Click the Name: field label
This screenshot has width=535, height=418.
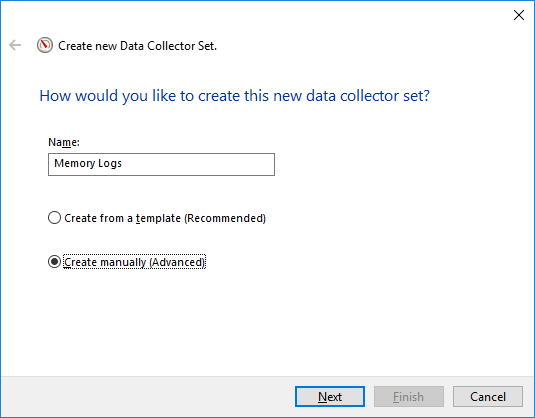pyautogui.click(x=64, y=142)
